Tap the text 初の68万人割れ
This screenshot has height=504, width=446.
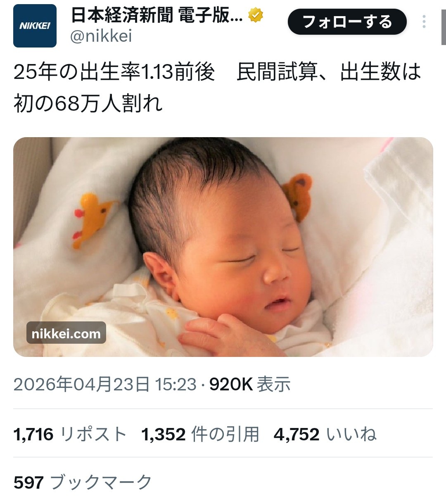coord(88,103)
